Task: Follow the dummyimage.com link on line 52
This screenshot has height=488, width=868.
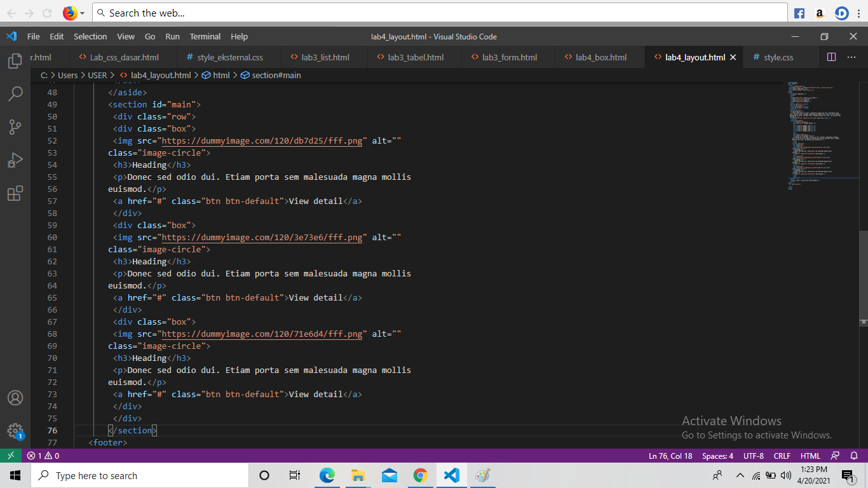Action: point(262,140)
